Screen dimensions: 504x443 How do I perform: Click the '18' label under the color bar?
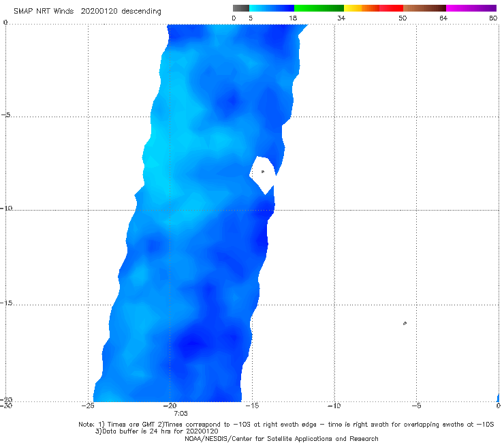pyautogui.click(x=293, y=18)
